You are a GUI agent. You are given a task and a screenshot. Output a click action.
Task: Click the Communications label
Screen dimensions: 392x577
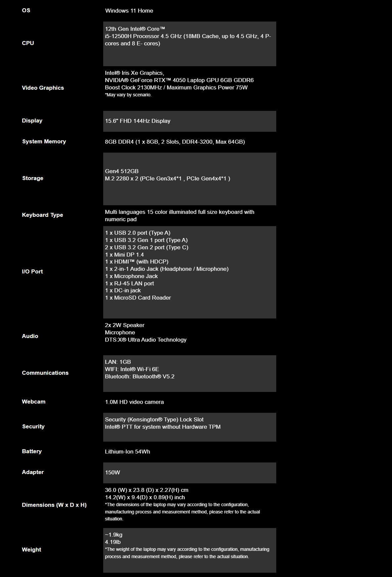pos(45,373)
